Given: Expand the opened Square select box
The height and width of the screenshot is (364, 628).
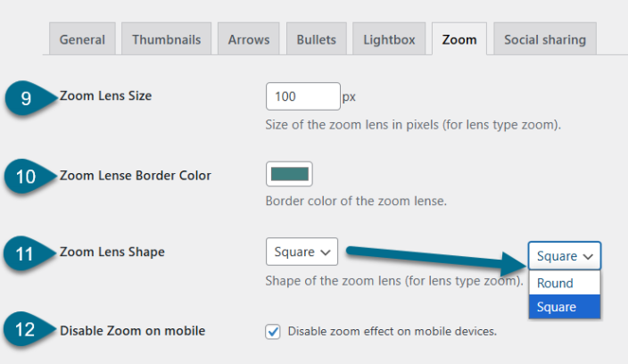Looking at the screenshot, I should pos(565,256).
